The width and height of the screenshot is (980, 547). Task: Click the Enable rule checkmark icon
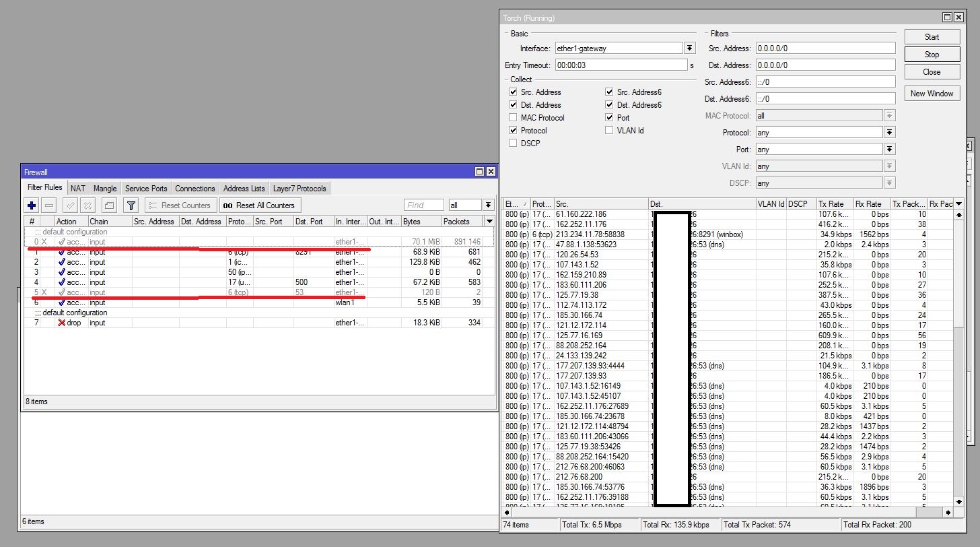tap(70, 205)
